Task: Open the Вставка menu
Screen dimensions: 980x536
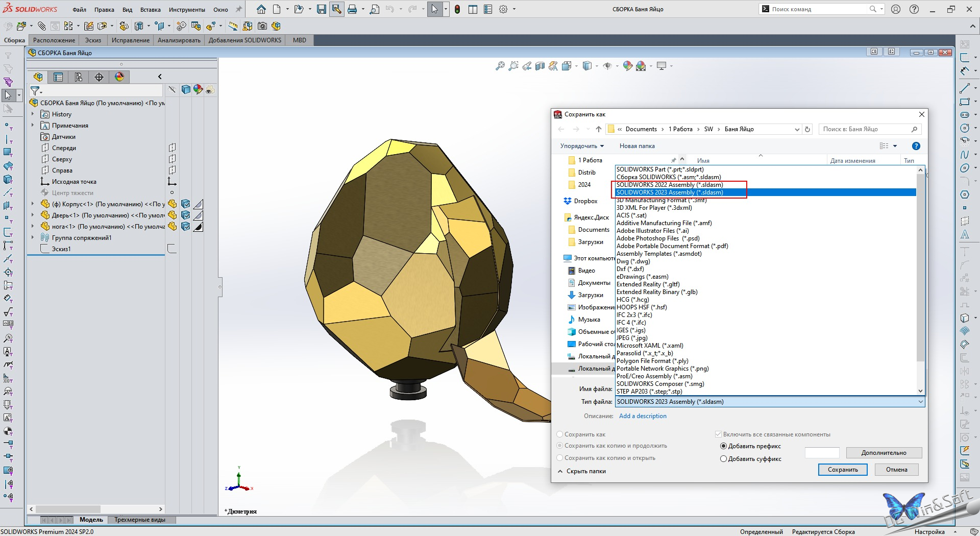Action: (150, 10)
